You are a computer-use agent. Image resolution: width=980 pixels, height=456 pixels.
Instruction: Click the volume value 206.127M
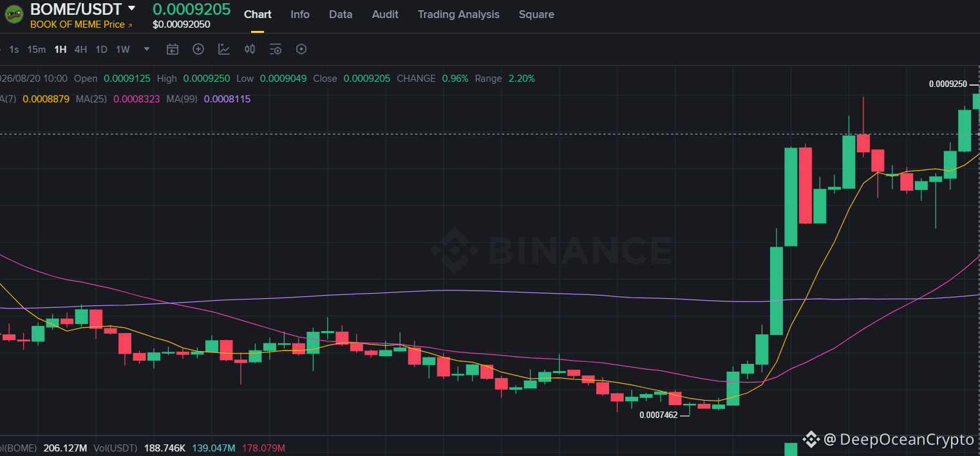pos(65,448)
